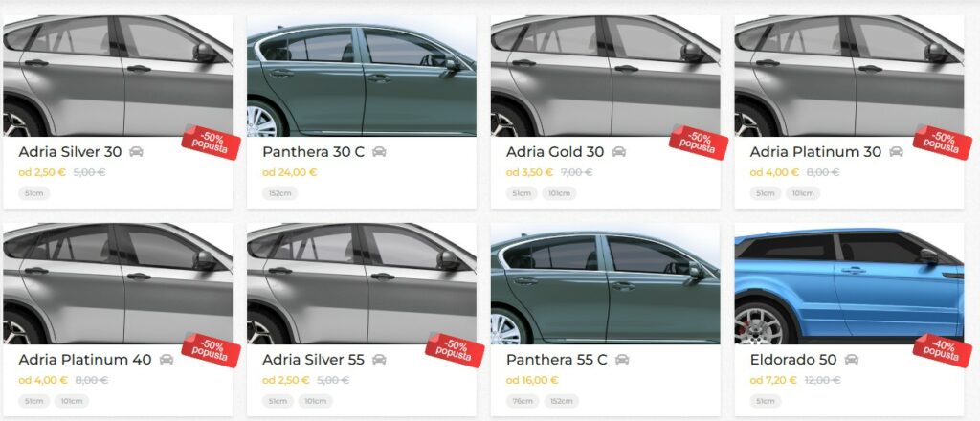Click car icon beside Adria Gold 30
980x421 pixels.
(x=619, y=152)
